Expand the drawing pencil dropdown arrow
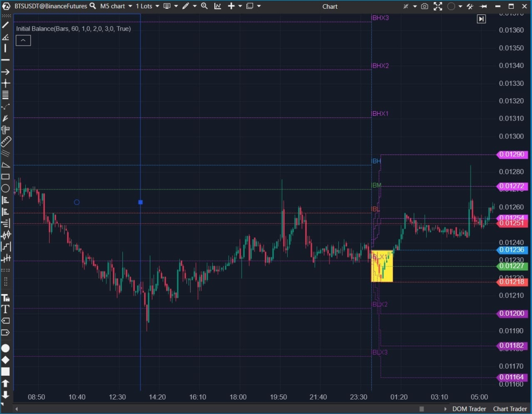This screenshot has height=414, width=532. pyautogui.click(x=195, y=6)
